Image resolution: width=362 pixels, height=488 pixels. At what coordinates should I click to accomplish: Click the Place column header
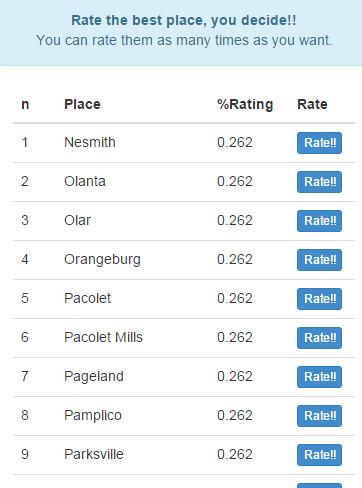pyautogui.click(x=82, y=104)
